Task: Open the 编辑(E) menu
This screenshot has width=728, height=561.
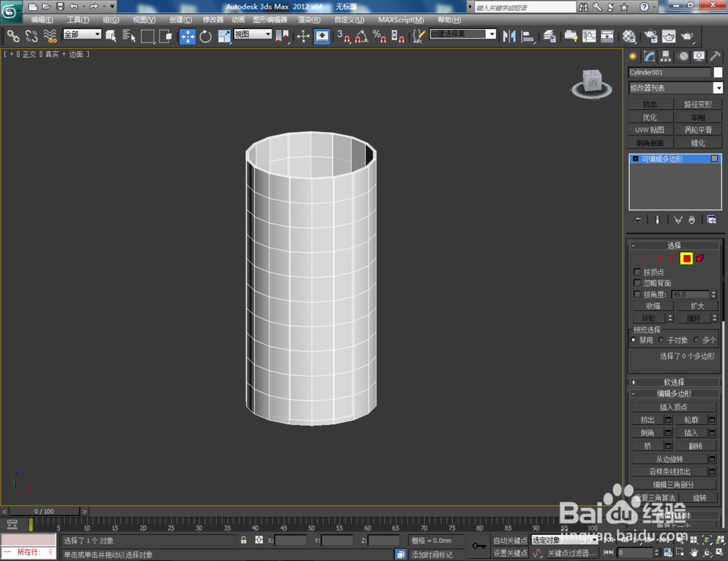Action: click(41, 20)
